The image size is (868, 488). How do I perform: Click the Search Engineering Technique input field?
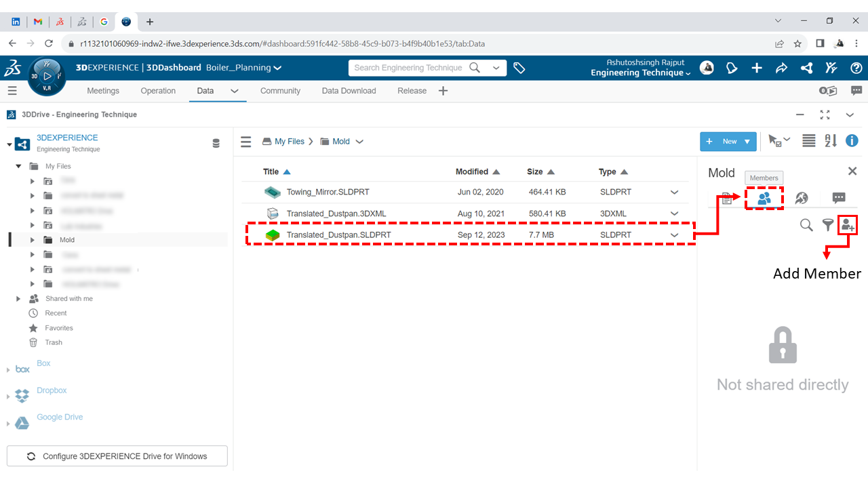[x=408, y=68]
